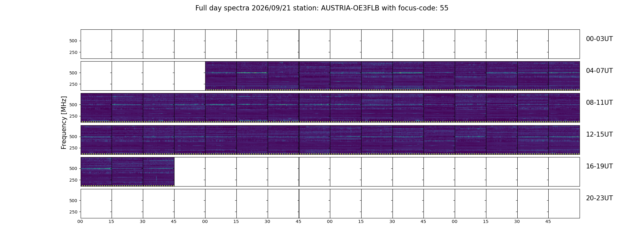Image resolution: width=644 pixels, height=245 pixels.
Task: Click the first spectrogram tile in 16-19UT row
Action: click(x=96, y=171)
